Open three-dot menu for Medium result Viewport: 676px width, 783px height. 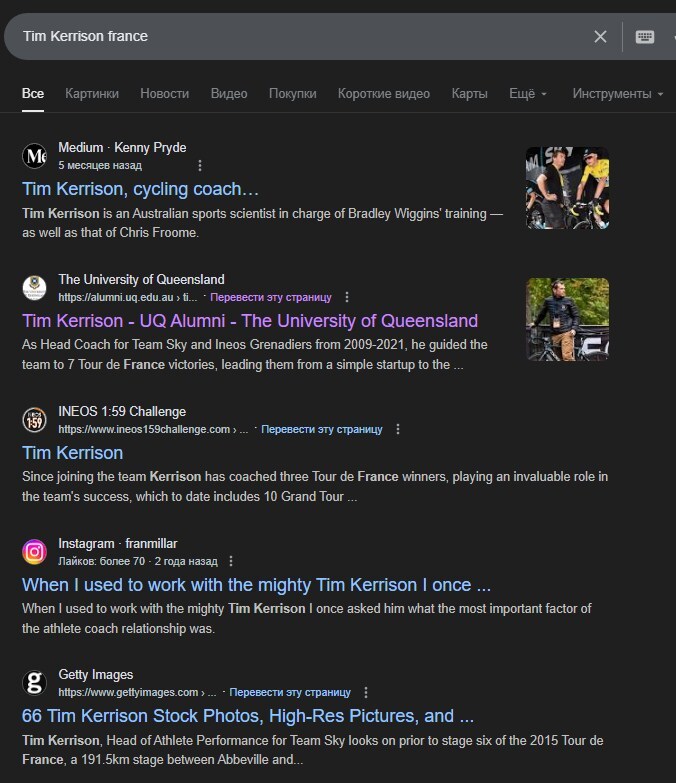point(199,165)
